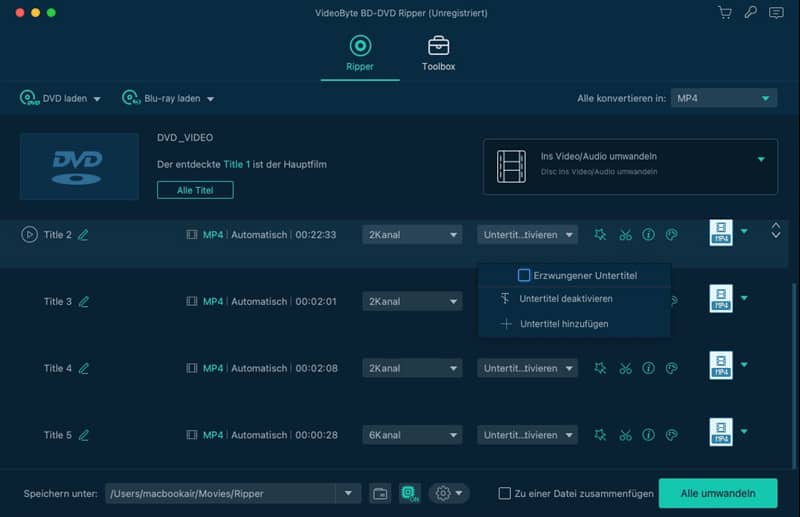Click Title 3 MP4 output format icon
Image resolution: width=800 pixels, height=517 pixels.
point(721,299)
